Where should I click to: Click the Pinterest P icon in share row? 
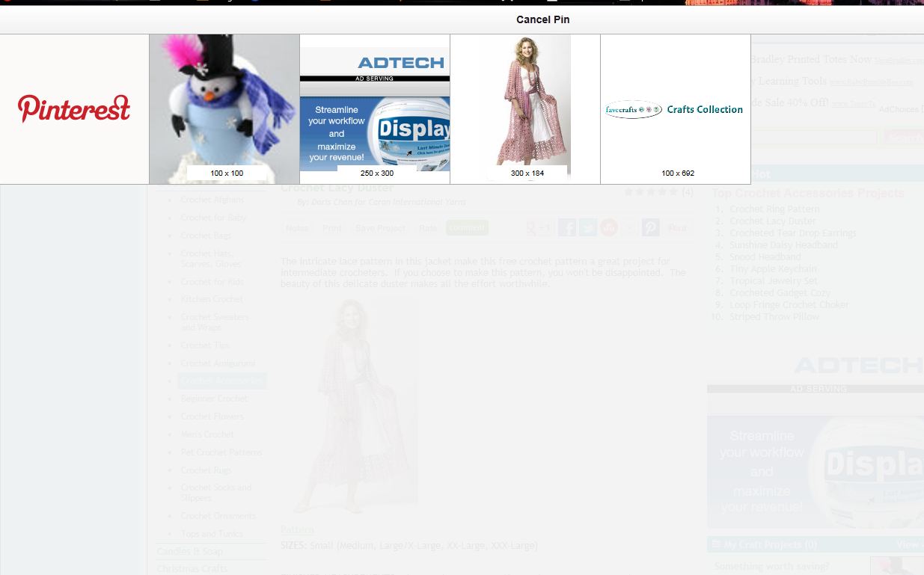pos(651,228)
